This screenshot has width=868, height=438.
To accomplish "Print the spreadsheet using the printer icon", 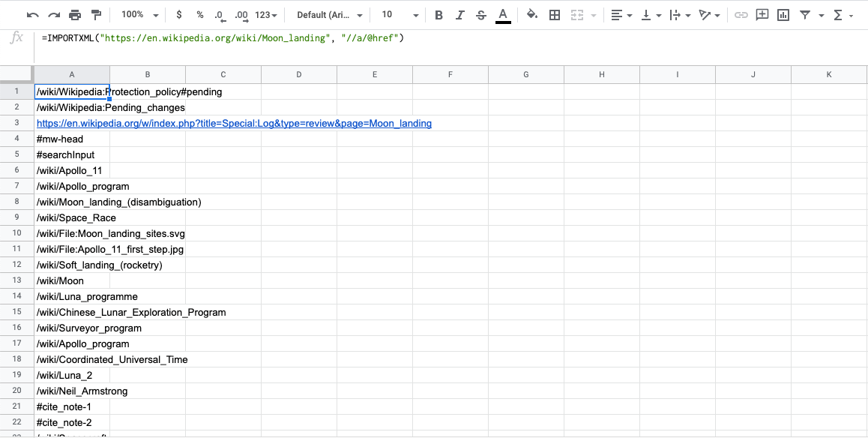I will pyautogui.click(x=75, y=15).
